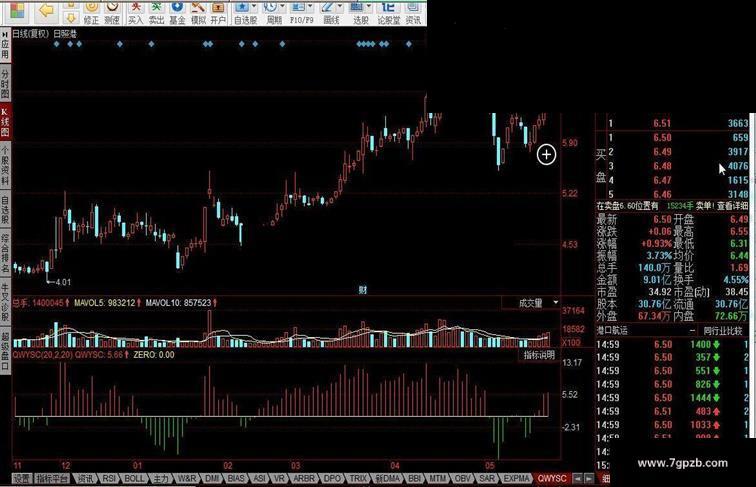The image size is (756, 487).
Task: Select the QWYSC indicator tab
Action: pyautogui.click(x=552, y=479)
